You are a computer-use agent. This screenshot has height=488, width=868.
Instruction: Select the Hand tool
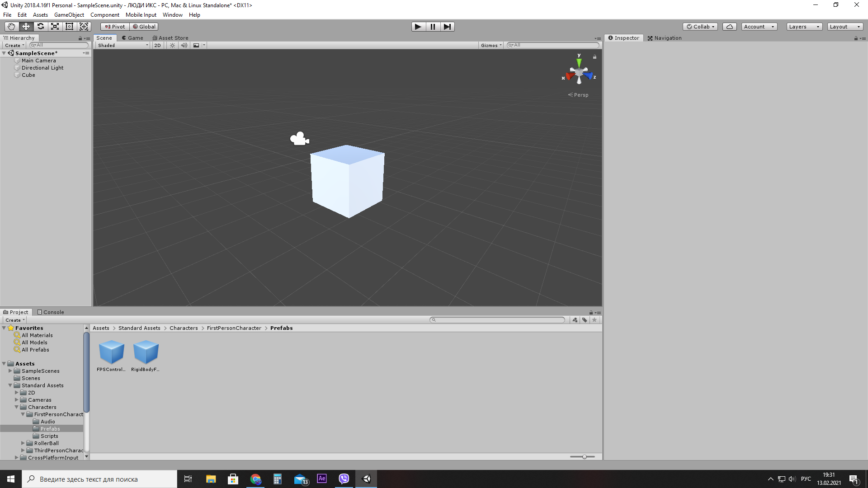point(11,27)
